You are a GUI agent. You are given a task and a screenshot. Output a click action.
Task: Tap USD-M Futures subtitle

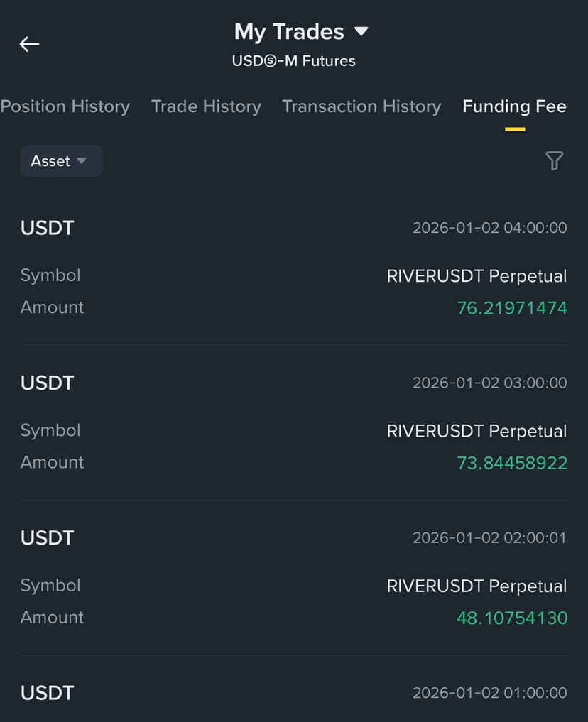293,61
